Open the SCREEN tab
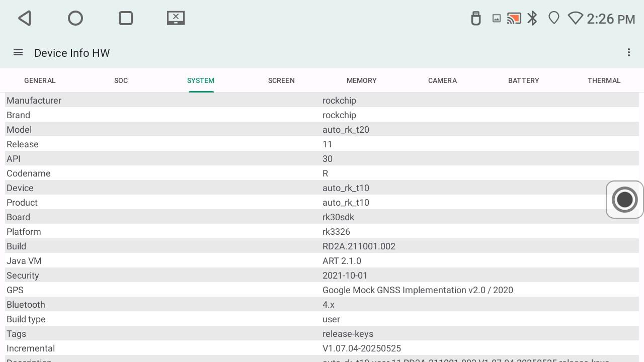Image resolution: width=644 pixels, height=362 pixels. [x=281, y=80]
